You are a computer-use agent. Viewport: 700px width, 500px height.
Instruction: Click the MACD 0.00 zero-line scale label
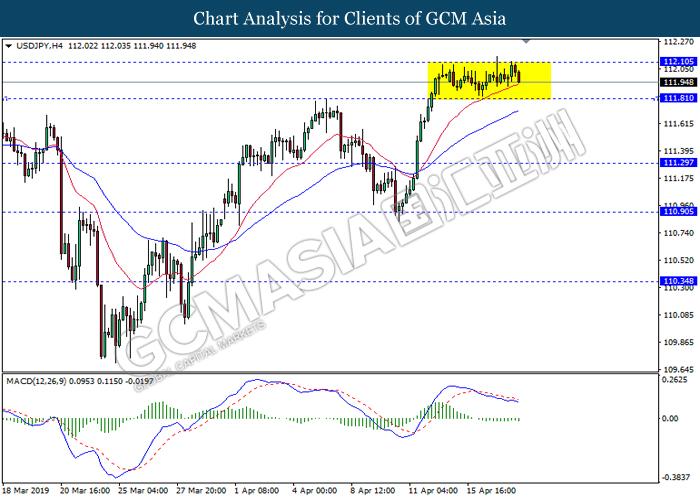point(670,418)
